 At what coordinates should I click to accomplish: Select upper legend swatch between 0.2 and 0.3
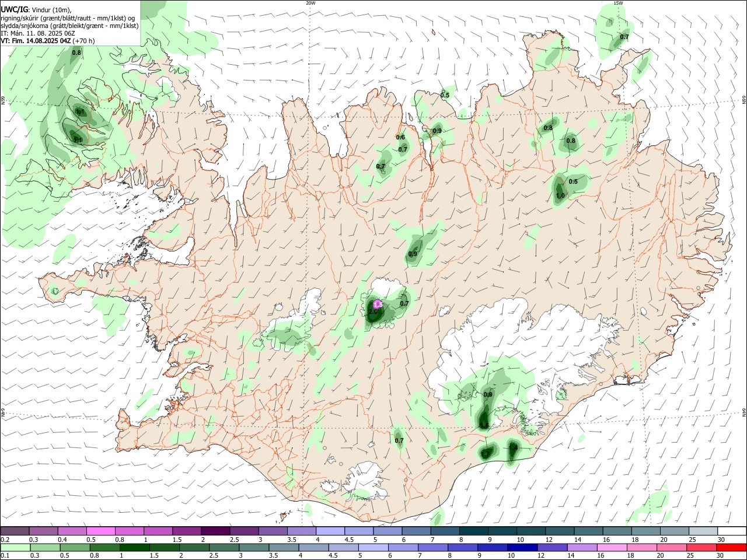pos(15,531)
